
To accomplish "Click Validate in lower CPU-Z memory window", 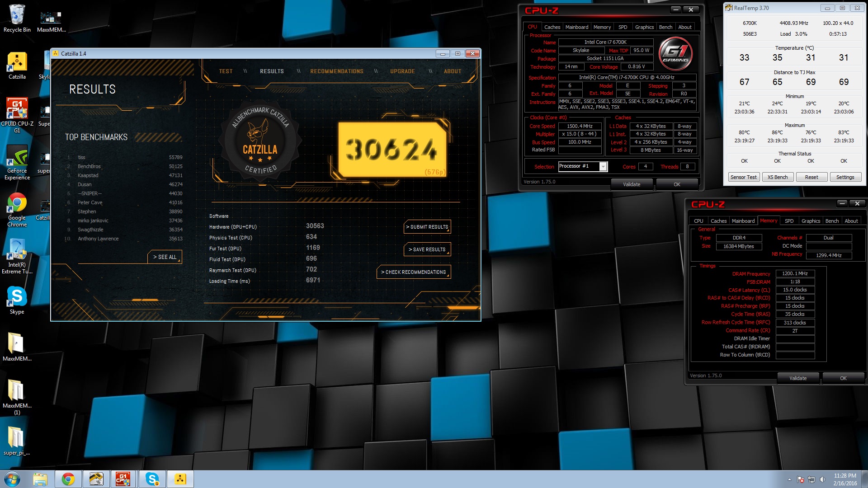I will [798, 378].
